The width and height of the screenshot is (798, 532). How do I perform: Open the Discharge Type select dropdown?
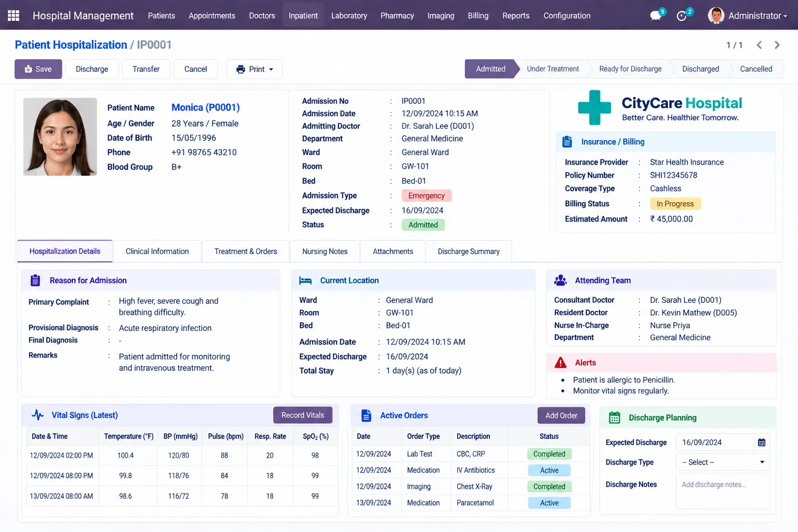coord(723,462)
